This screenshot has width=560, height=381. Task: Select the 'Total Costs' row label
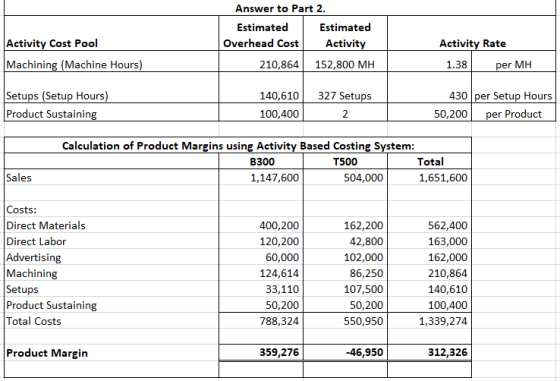(111, 321)
